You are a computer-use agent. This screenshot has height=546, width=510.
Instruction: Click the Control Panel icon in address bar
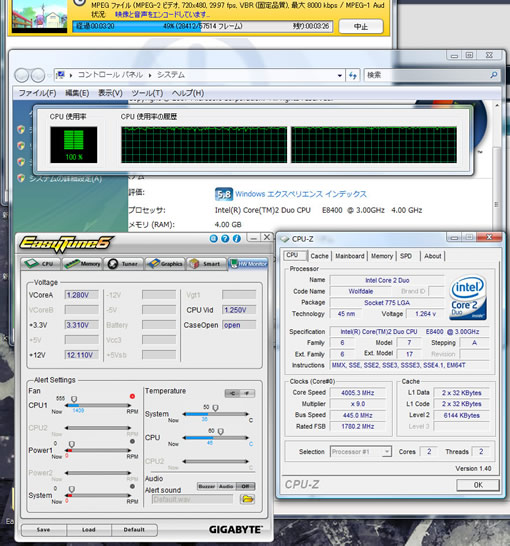pos(61,75)
